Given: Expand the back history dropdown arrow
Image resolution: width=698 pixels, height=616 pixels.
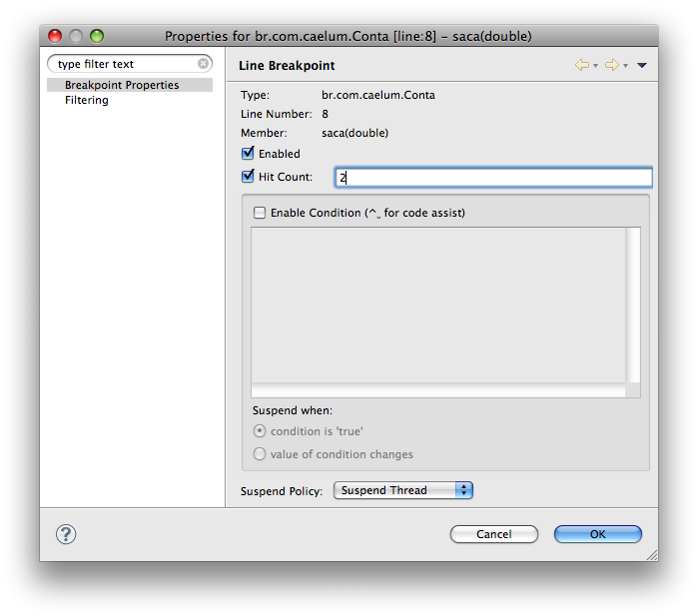Looking at the screenshot, I should (x=596, y=66).
